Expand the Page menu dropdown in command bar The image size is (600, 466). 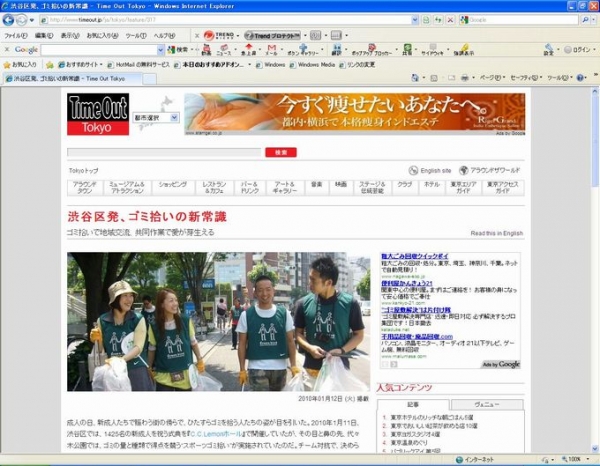pos(492,78)
